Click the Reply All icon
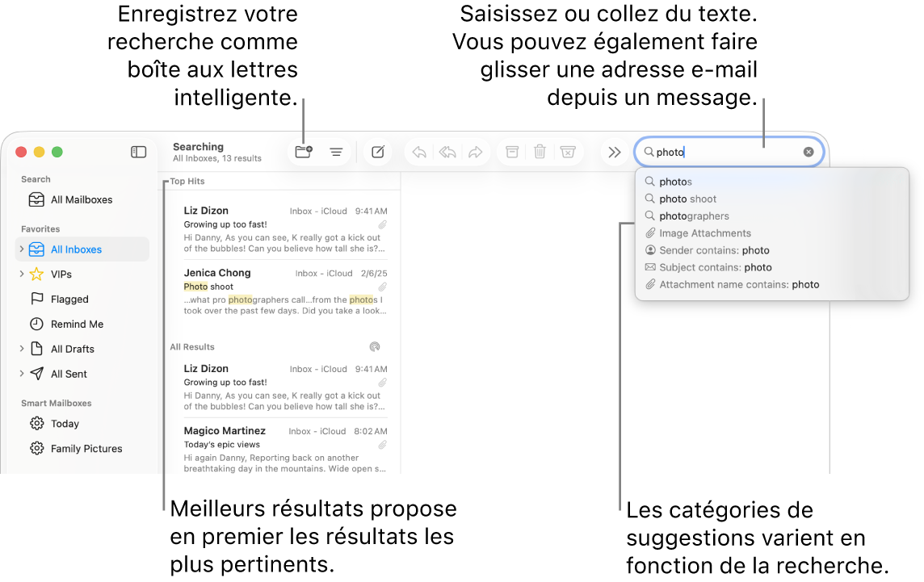 click(447, 152)
